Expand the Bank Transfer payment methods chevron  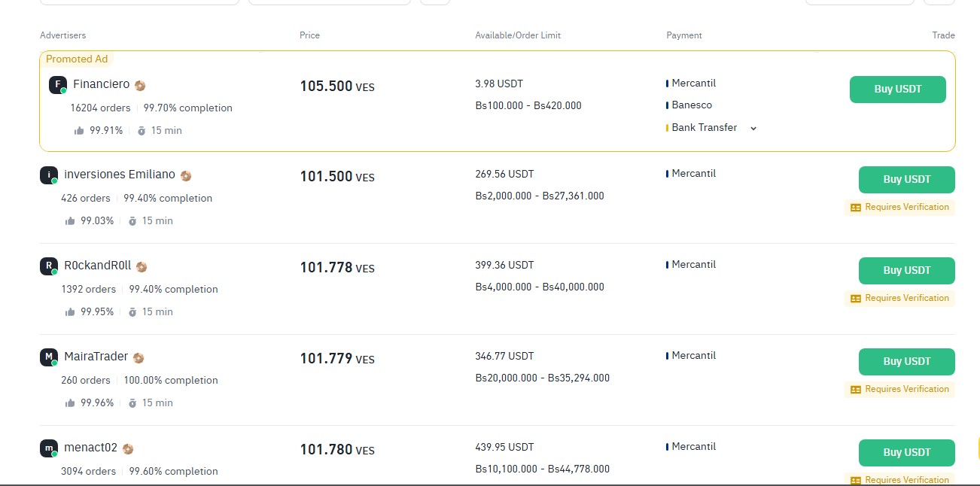click(753, 129)
